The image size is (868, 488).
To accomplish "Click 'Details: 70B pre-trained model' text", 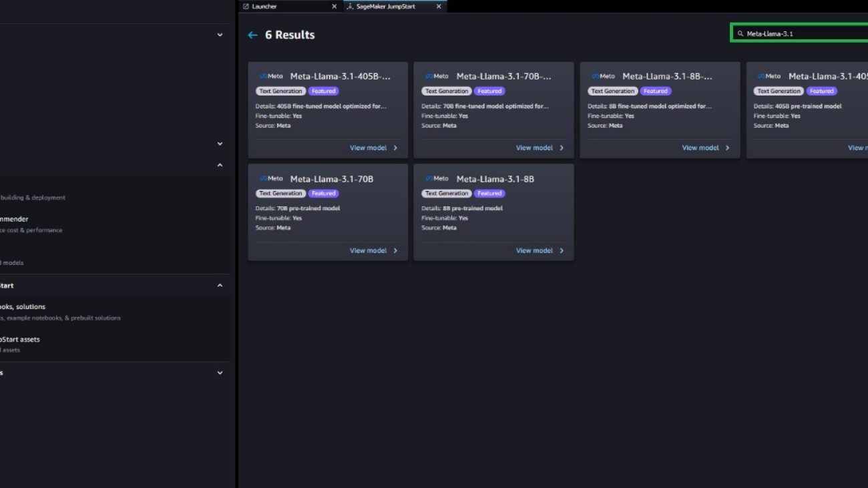I will point(298,208).
